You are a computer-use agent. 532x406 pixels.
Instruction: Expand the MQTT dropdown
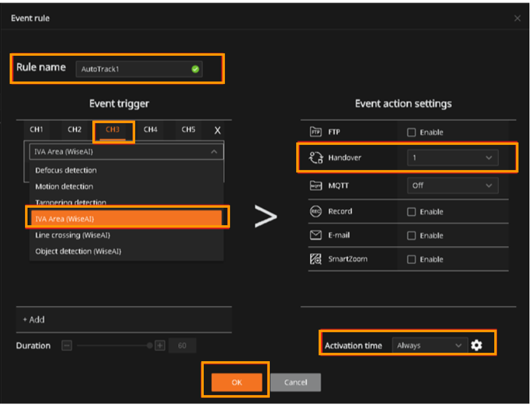click(452, 185)
